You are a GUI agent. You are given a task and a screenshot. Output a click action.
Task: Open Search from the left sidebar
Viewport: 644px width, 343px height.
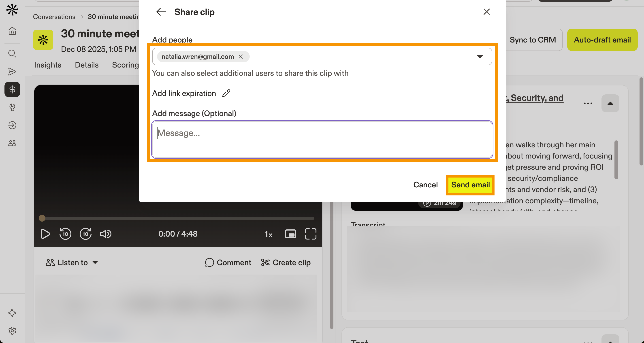(12, 53)
